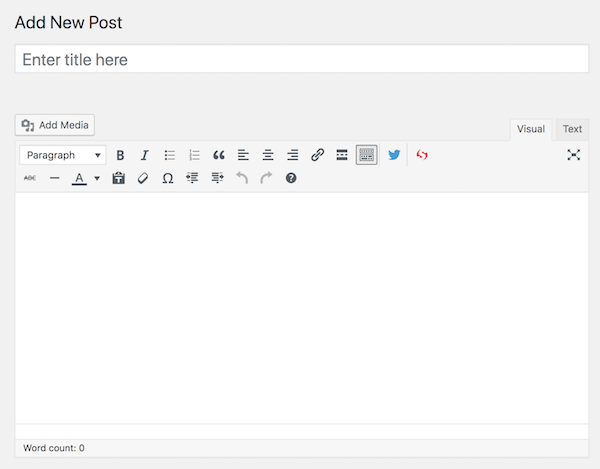This screenshot has height=469, width=600.
Task: Toggle the toolbar kitchen sink button
Action: [x=367, y=155]
